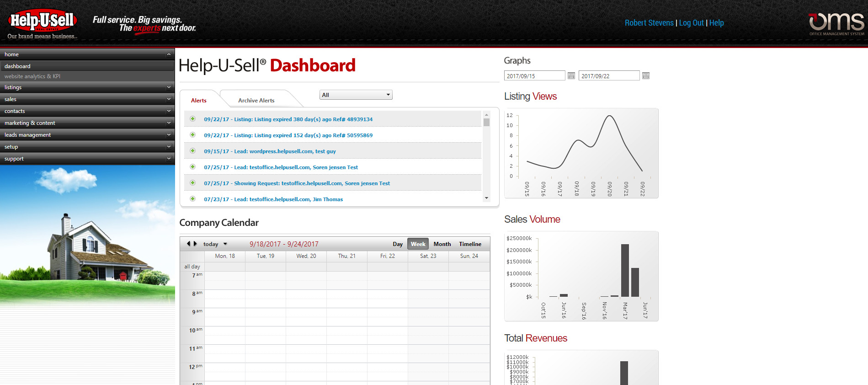Expand the support menu section
Image resolution: width=868 pixels, height=385 pixels.
(169, 159)
